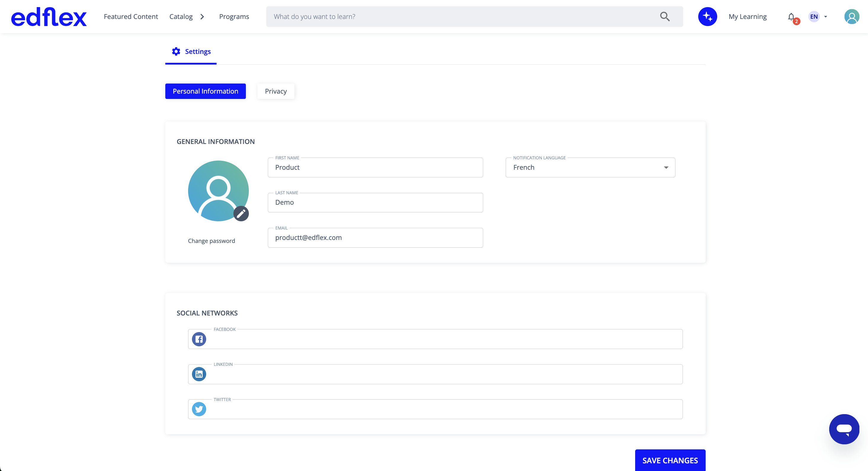Open Featured Content in navigation
This screenshot has height=471, width=868.
131,17
